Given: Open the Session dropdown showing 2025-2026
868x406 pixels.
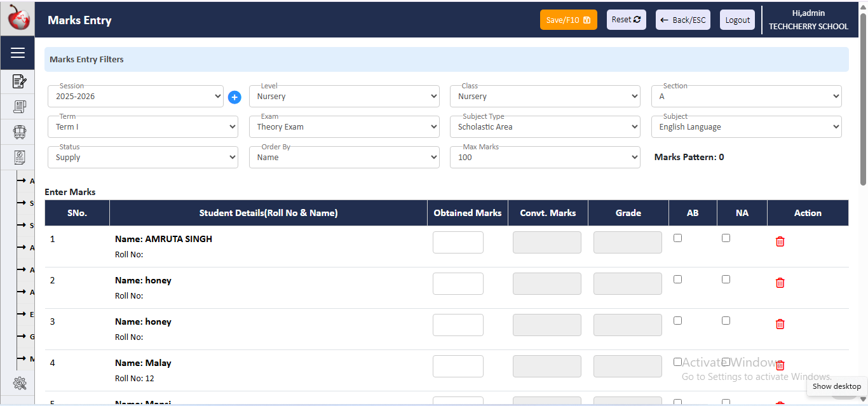Looking at the screenshot, I should 135,97.
